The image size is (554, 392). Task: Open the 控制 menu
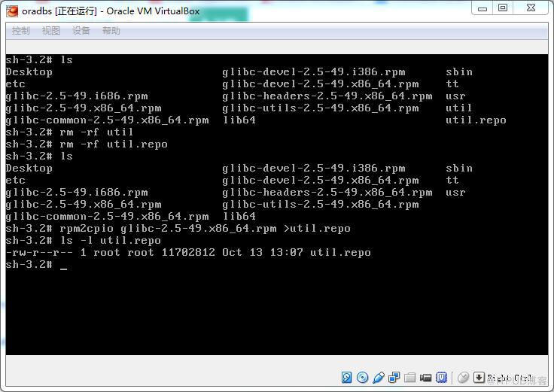(x=20, y=31)
